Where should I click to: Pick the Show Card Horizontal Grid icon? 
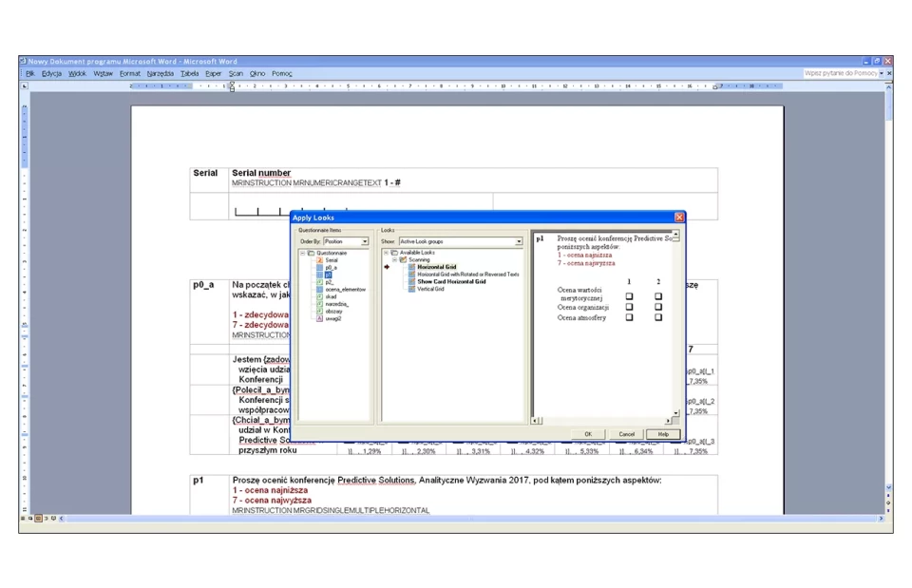(x=411, y=281)
